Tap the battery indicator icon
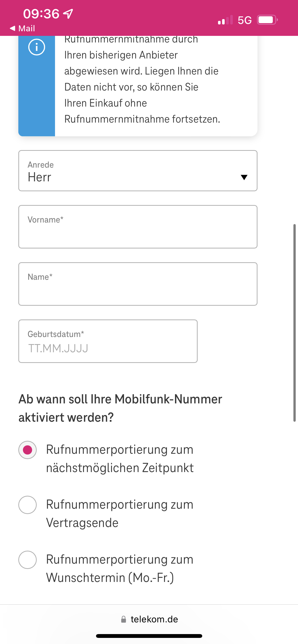298x644 pixels. (267, 20)
